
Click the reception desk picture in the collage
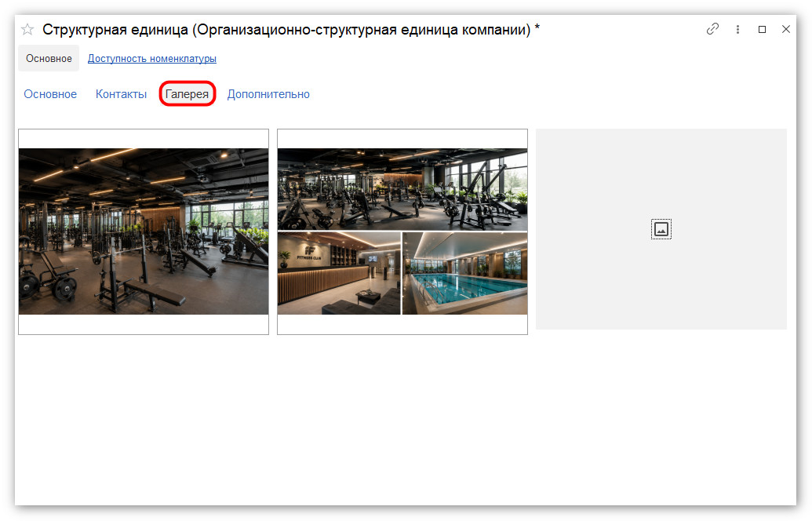coord(339,274)
